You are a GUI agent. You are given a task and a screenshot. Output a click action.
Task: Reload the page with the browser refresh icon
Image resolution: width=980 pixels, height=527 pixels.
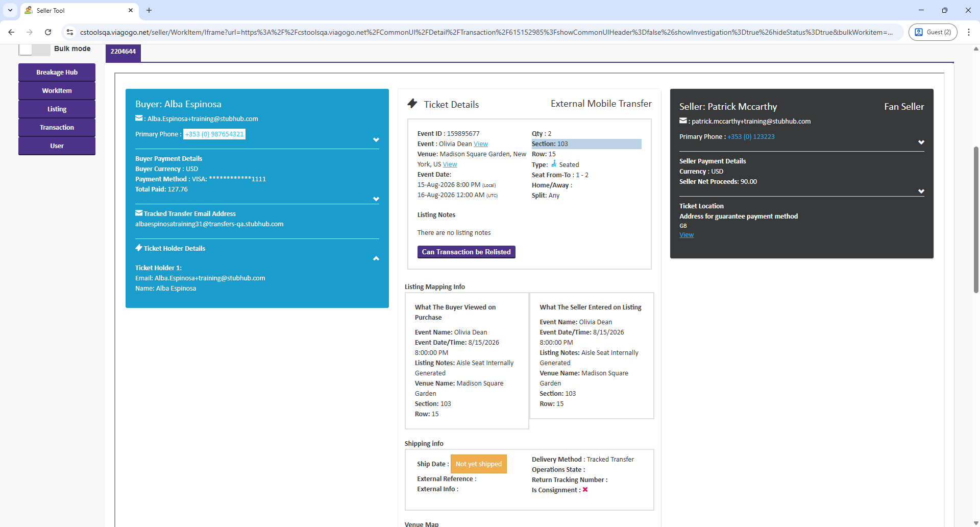tap(48, 32)
